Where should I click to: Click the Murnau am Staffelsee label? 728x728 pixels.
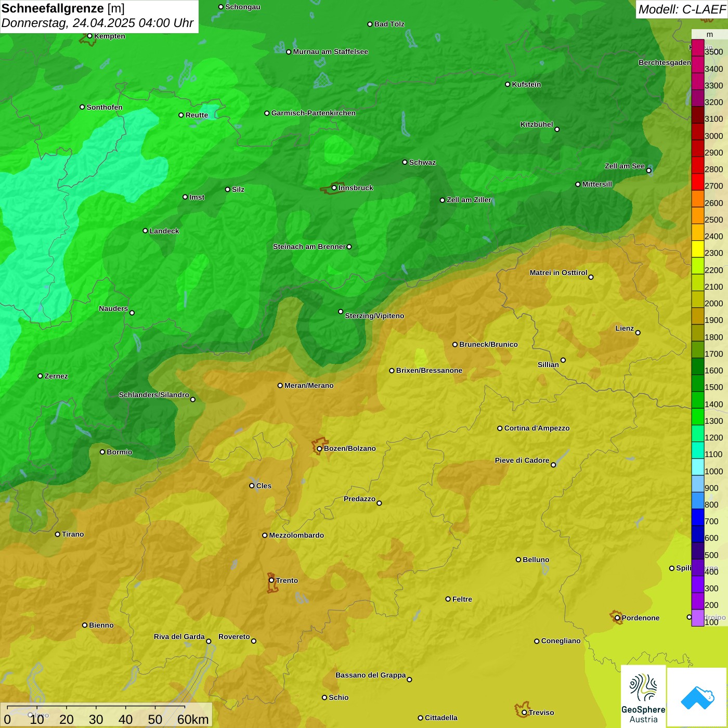pyautogui.click(x=330, y=52)
